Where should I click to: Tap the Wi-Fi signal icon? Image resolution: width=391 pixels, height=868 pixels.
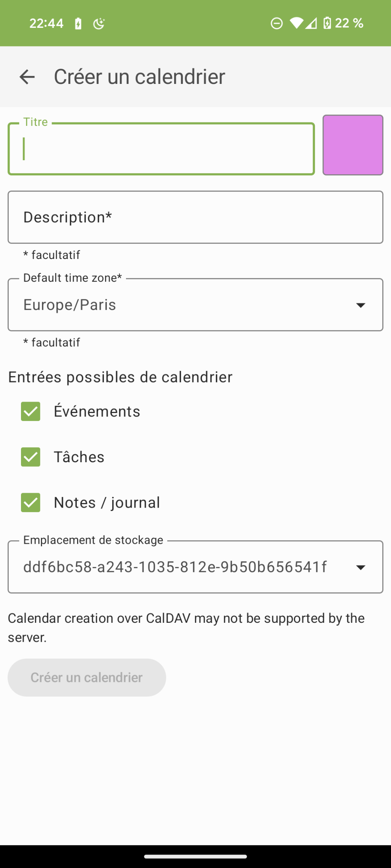[x=296, y=23]
